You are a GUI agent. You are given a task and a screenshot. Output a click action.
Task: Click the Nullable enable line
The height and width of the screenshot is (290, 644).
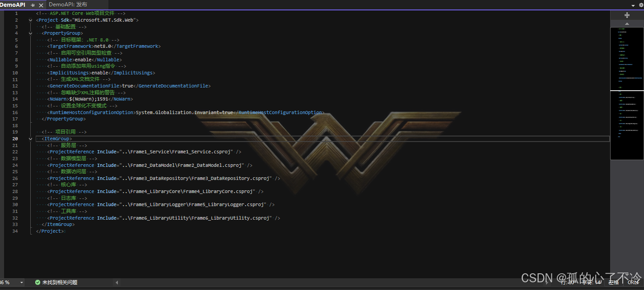(84, 60)
